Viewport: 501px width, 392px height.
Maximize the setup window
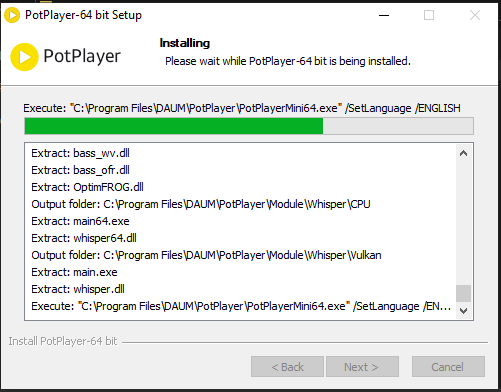(429, 15)
